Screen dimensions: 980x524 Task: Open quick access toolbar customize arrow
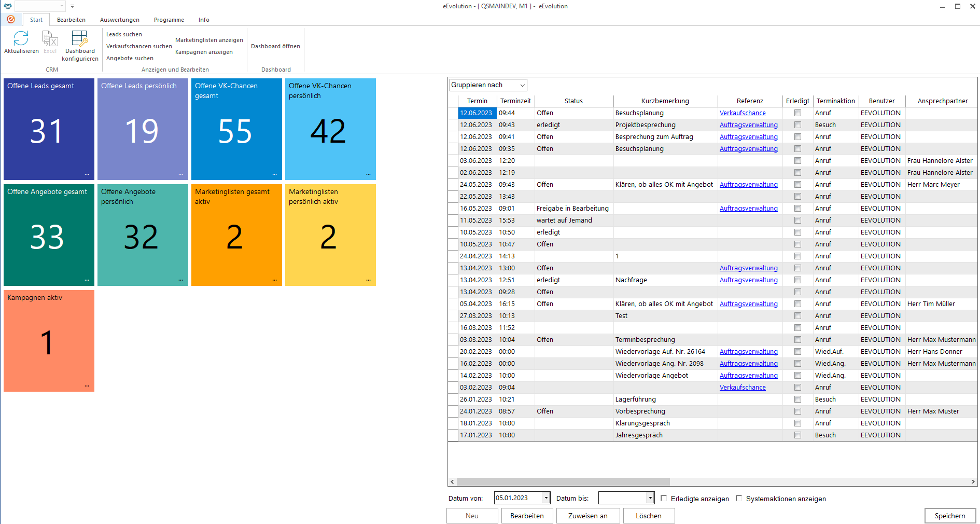pyautogui.click(x=72, y=6)
